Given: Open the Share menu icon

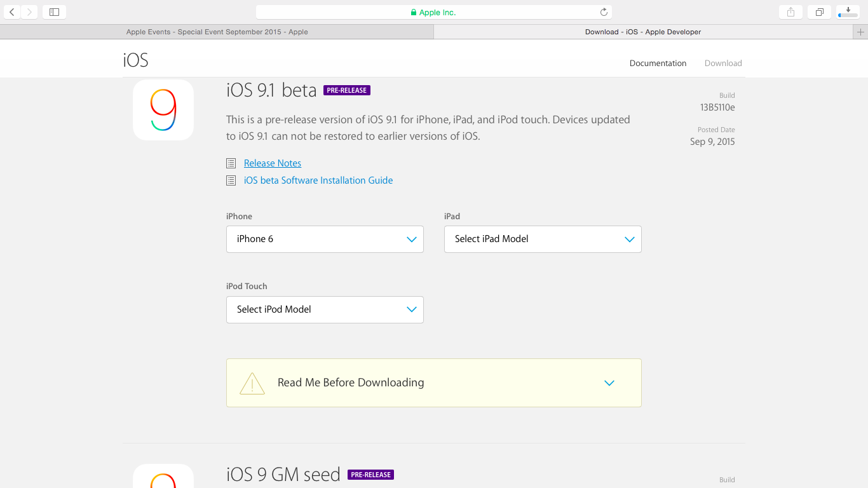Looking at the screenshot, I should [790, 12].
